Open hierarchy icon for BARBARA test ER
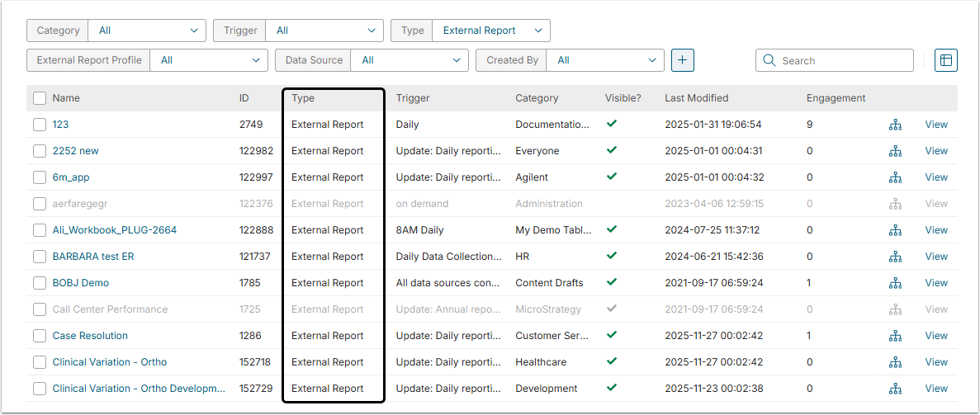The image size is (980, 415). point(895,257)
